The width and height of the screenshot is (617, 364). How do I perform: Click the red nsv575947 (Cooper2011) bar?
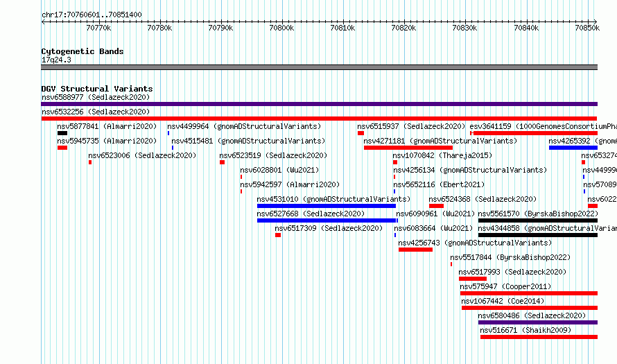(x=529, y=293)
